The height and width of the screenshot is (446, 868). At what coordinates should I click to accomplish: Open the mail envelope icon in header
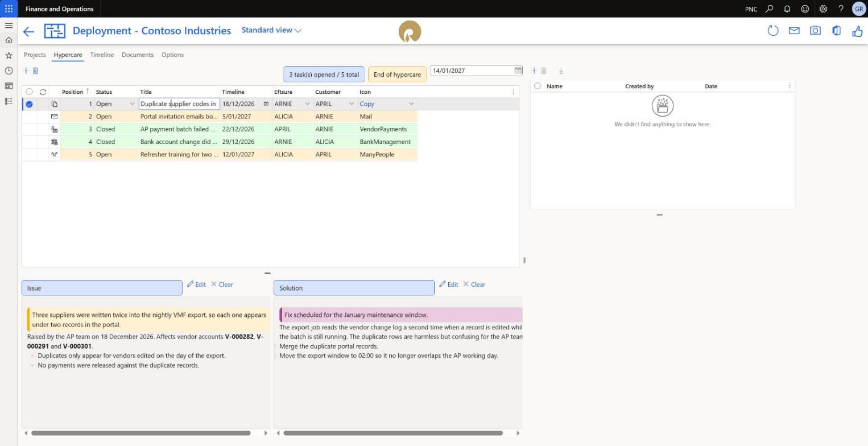[x=794, y=31]
